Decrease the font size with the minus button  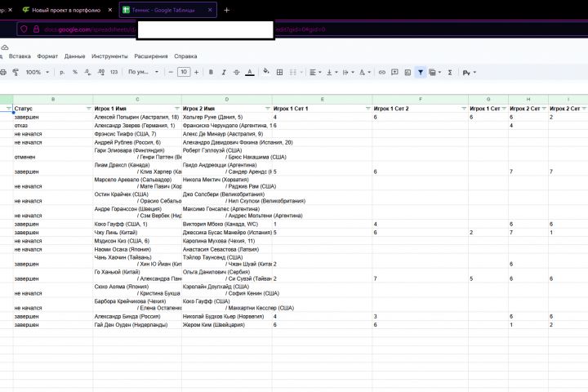[x=171, y=73]
